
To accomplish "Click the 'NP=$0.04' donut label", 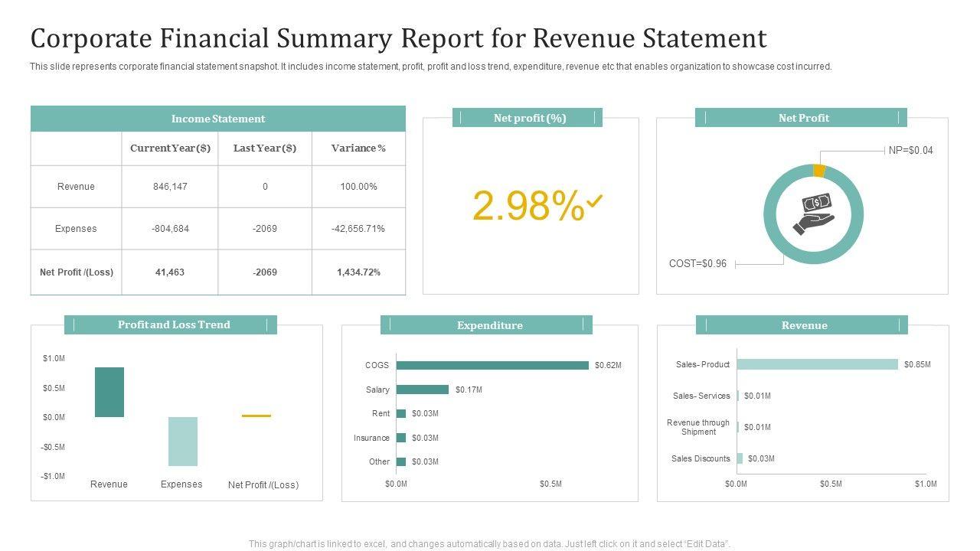I will [x=910, y=151].
